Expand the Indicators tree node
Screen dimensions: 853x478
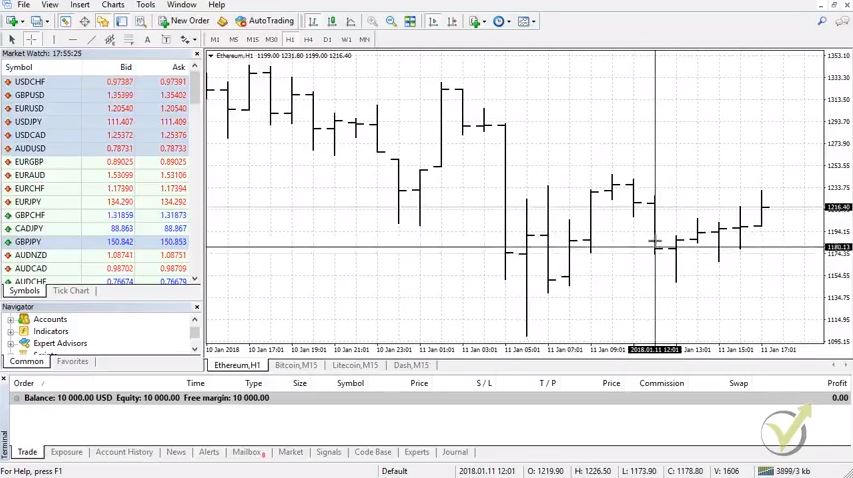(11, 332)
